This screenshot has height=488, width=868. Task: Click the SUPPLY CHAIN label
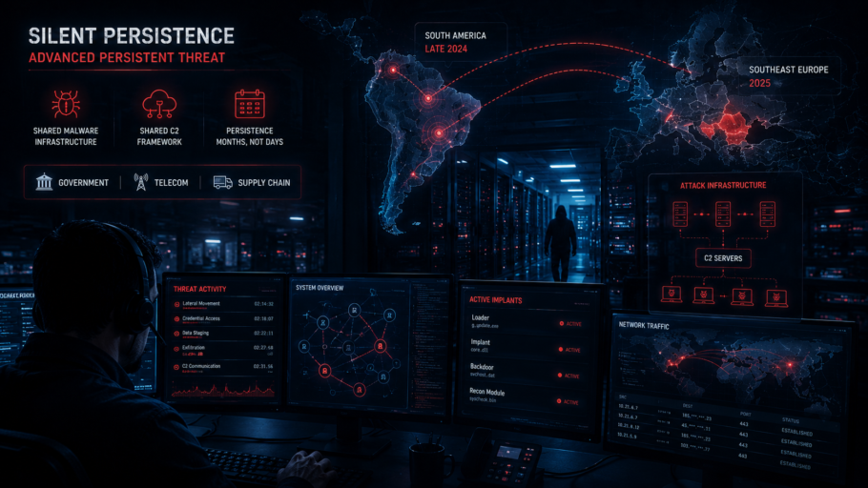(264, 183)
